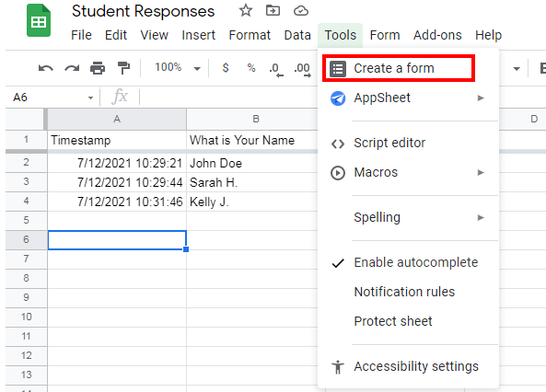Open the Format menu
546x392 pixels.
click(250, 35)
